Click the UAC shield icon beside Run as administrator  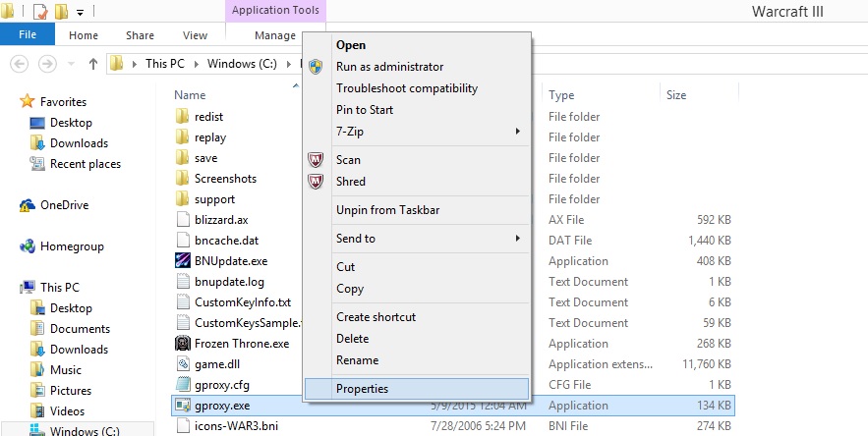(x=316, y=67)
